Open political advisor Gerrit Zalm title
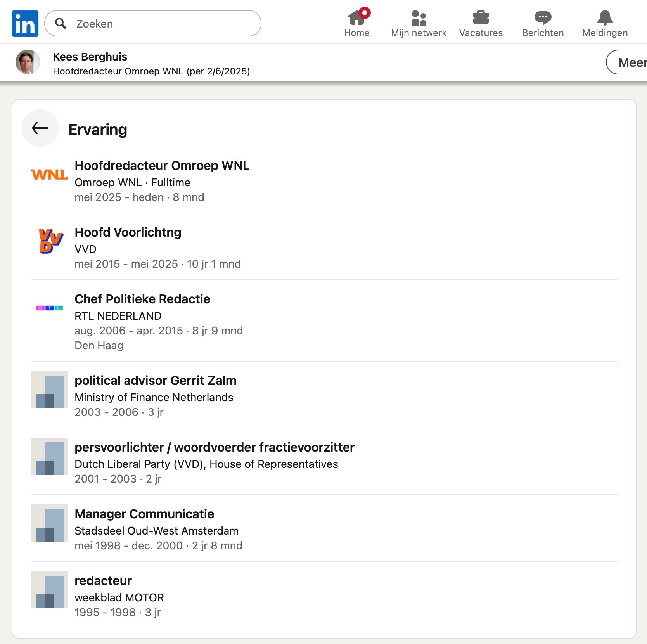The width and height of the screenshot is (647, 644). [156, 381]
